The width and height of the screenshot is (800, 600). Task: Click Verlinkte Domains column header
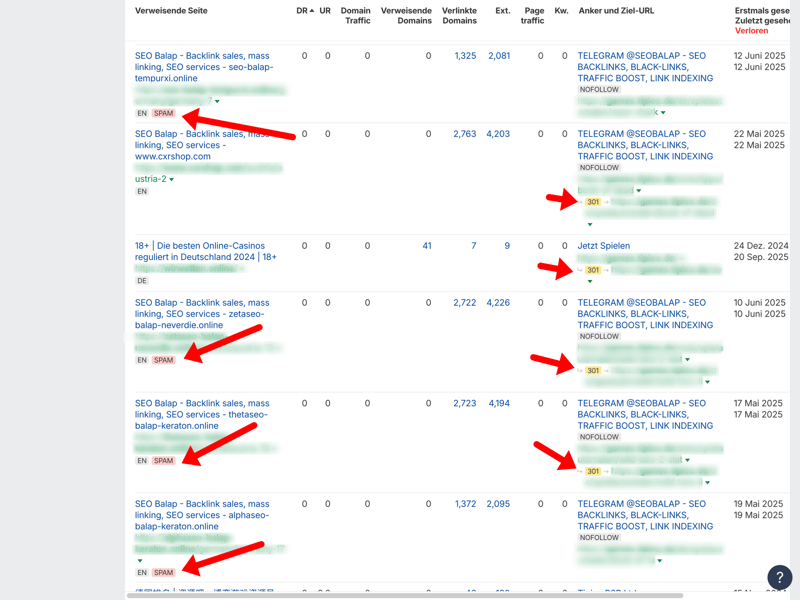tap(459, 15)
